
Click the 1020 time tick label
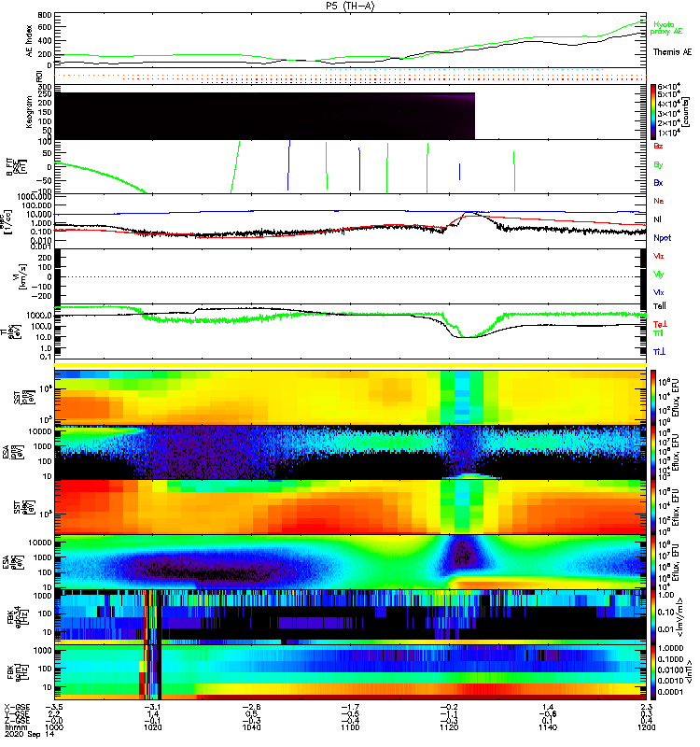[153, 727]
